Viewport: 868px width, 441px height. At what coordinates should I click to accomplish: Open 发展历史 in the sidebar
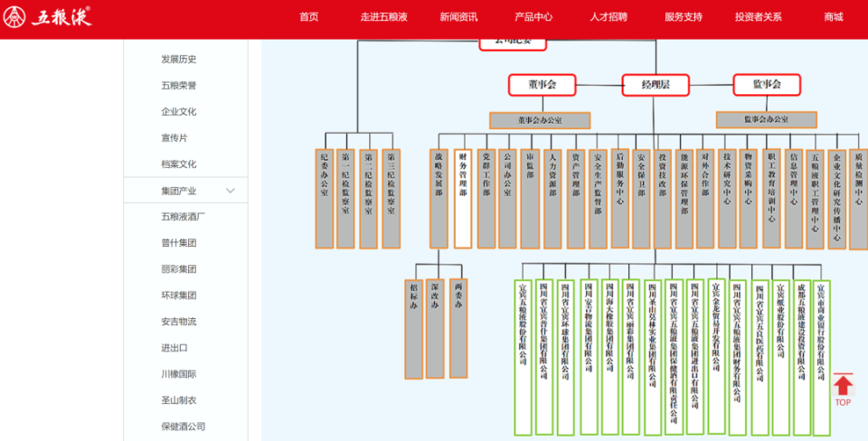pos(179,60)
